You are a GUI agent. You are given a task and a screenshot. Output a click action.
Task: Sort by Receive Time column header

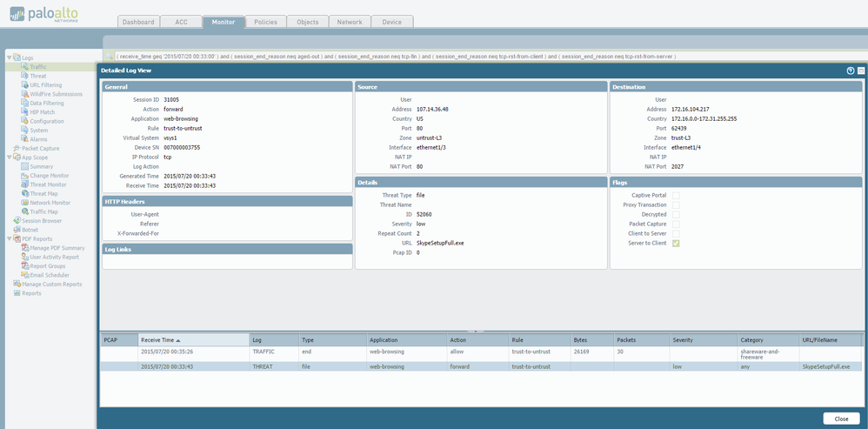click(x=193, y=340)
